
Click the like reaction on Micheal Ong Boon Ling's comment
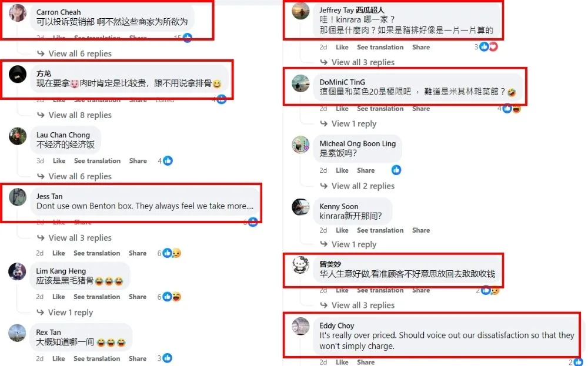[396, 170]
